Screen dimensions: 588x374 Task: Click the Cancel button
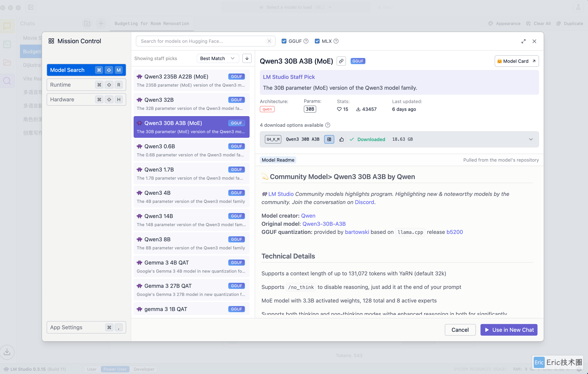click(460, 330)
